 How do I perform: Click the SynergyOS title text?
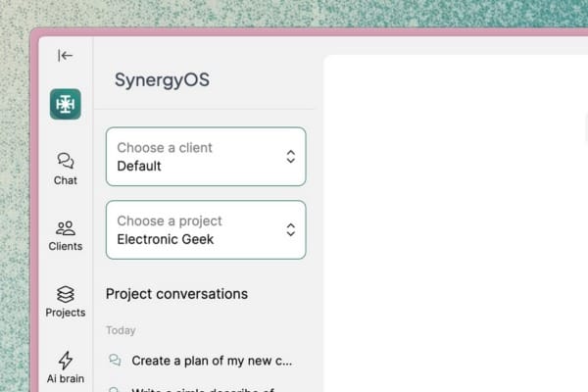(x=162, y=80)
